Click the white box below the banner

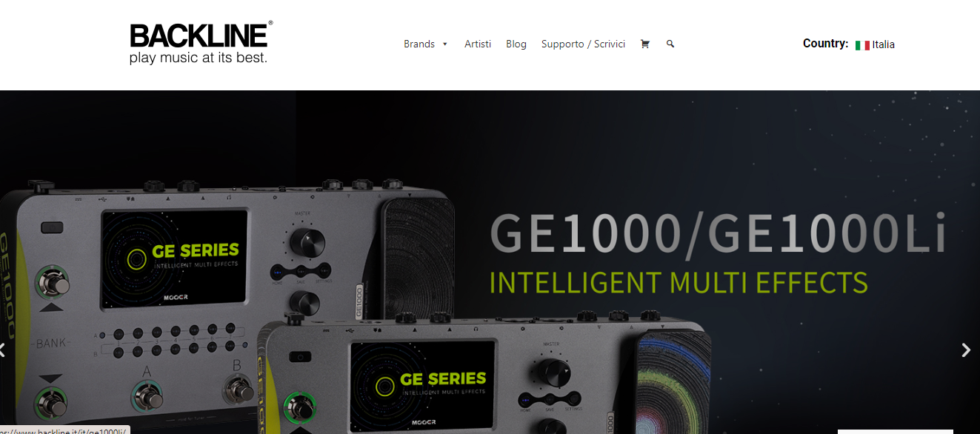click(x=895, y=432)
